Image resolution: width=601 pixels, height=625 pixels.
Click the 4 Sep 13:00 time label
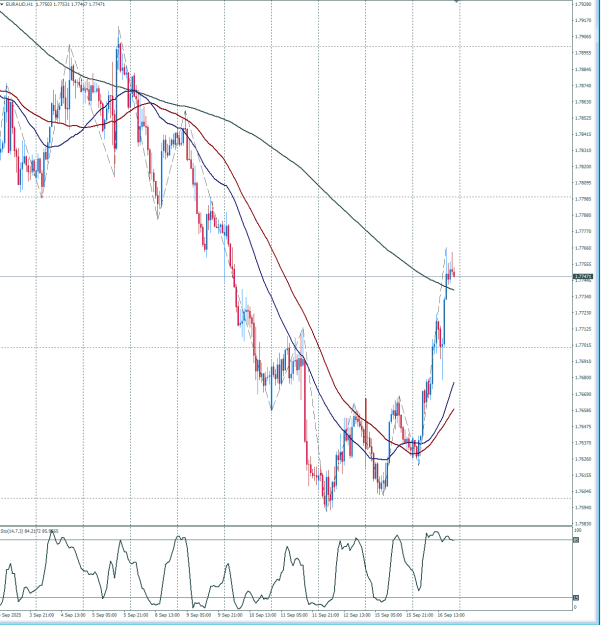point(73,615)
